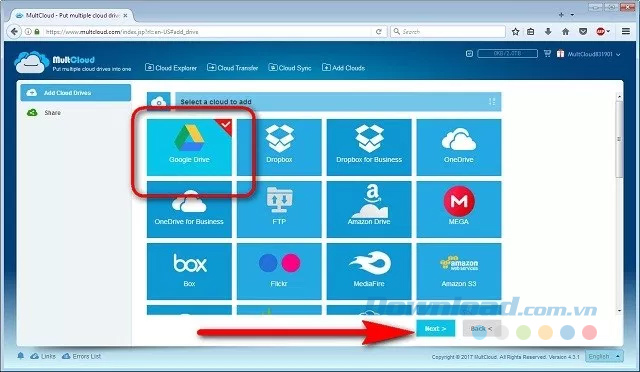Go back in browser history

pos(14,31)
